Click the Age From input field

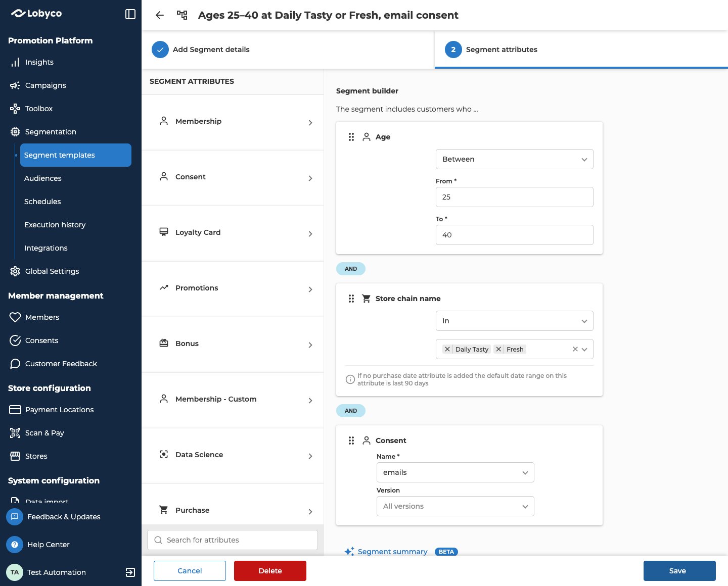coord(515,197)
